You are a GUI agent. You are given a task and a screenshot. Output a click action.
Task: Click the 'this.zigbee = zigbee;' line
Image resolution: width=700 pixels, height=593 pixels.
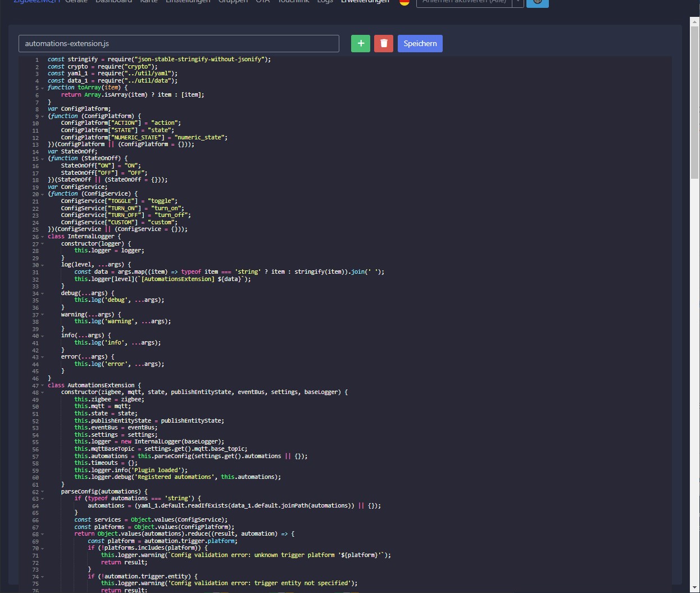tap(109, 400)
